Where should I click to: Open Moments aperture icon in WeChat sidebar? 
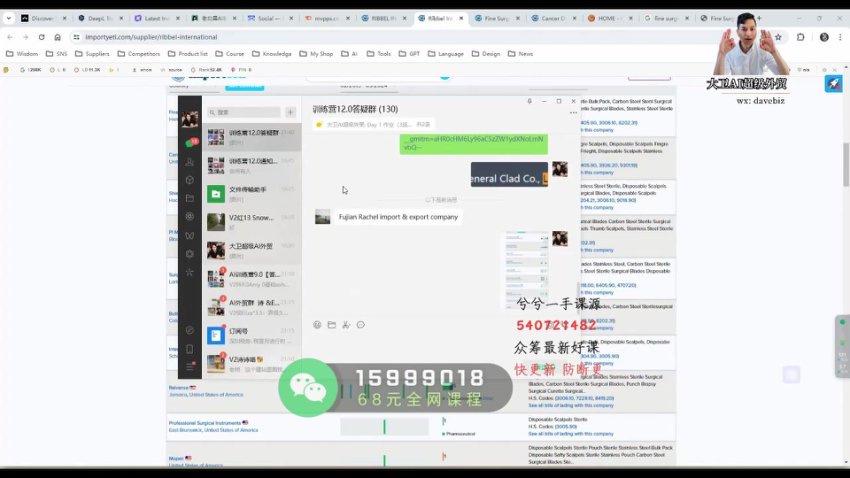pyautogui.click(x=189, y=216)
